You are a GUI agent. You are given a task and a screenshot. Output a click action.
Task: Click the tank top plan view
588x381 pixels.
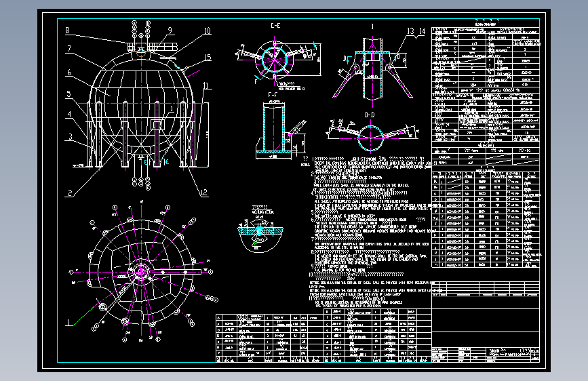[x=142, y=272]
